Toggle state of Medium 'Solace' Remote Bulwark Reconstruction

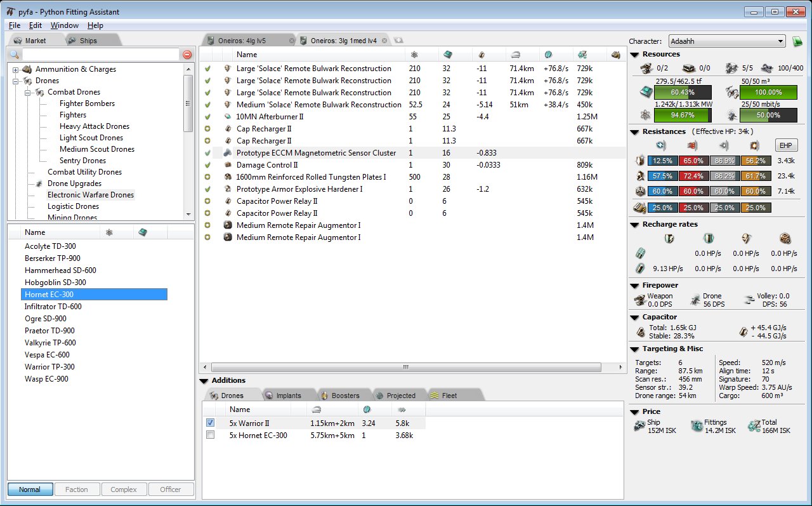(207, 105)
